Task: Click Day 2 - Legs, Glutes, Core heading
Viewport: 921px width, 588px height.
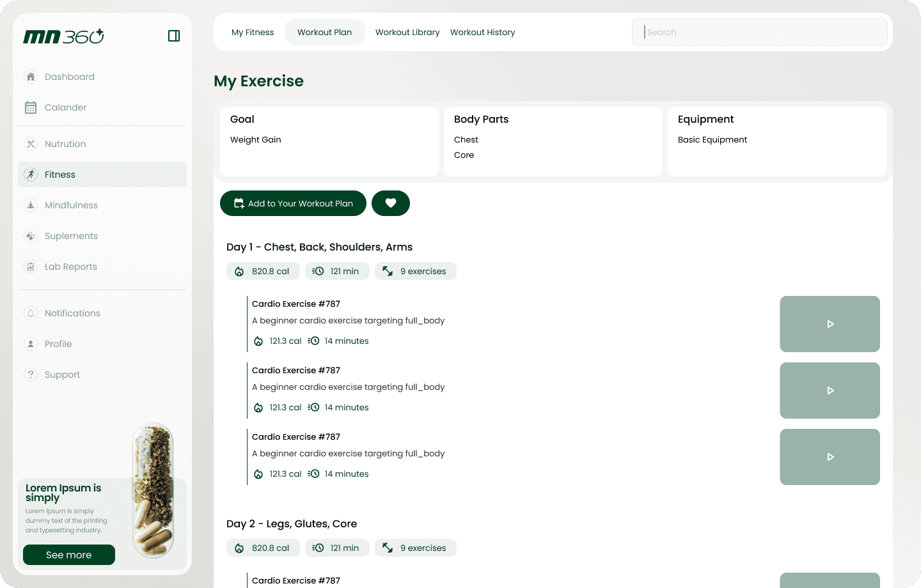Action: [292, 523]
